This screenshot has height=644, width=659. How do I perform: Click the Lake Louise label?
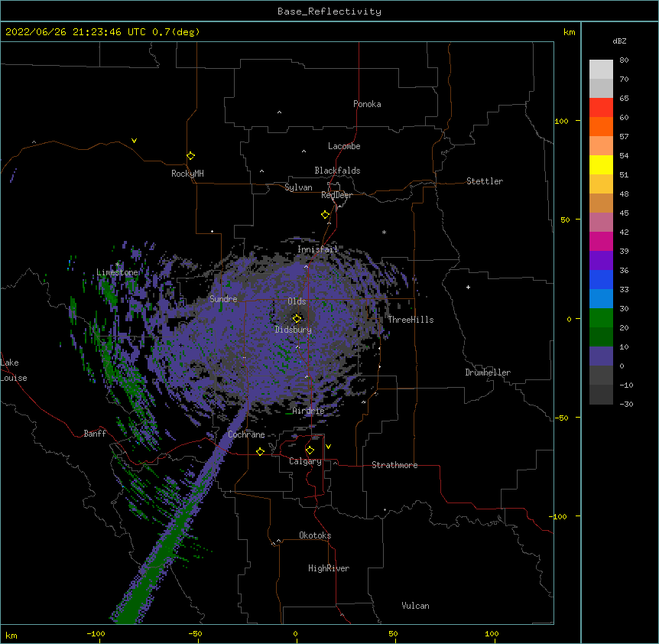[14, 370]
